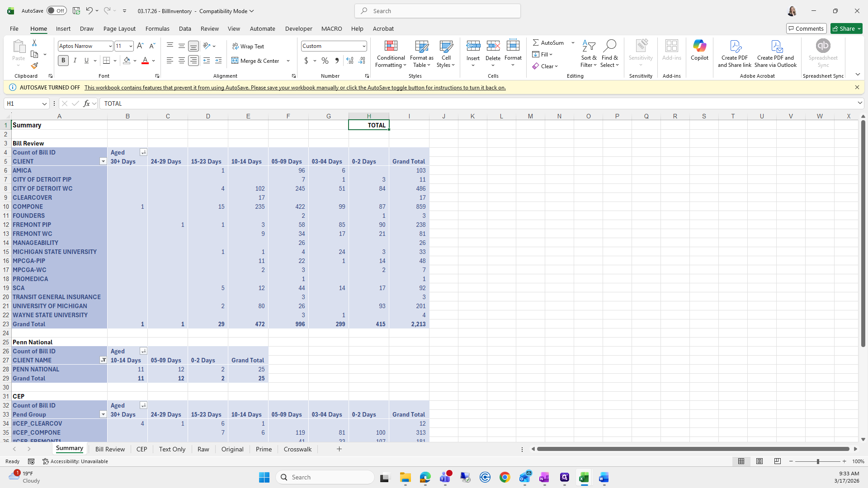The height and width of the screenshot is (488, 868).
Task: Expand the number format Custom dropdown
Action: [363, 46]
